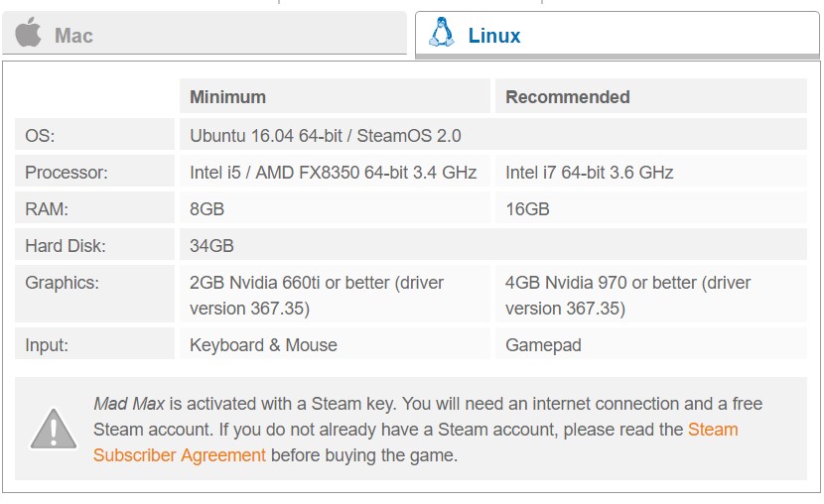Click the Apple logo icon
This screenshot has width=824, height=504.
pos(29,32)
